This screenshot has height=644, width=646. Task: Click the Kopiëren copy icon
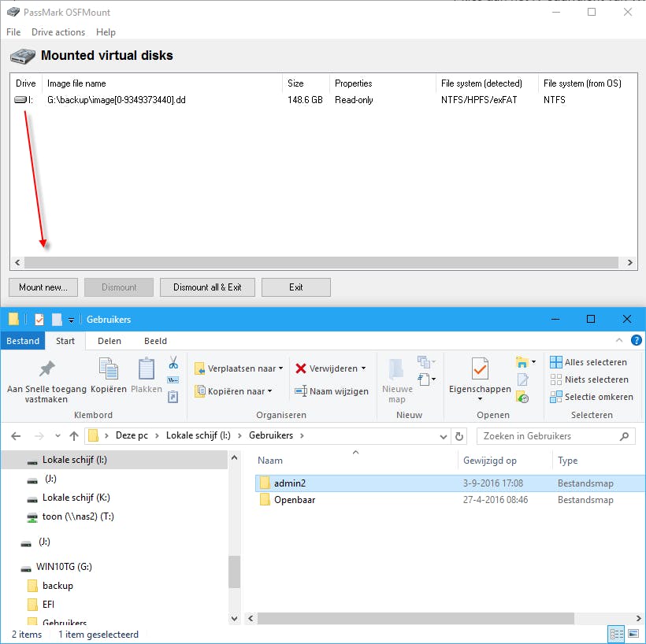(x=109, y=368)
